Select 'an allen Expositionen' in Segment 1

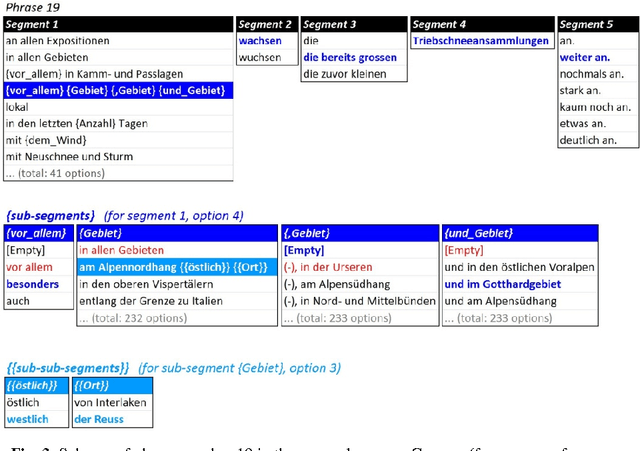[57, 41]
